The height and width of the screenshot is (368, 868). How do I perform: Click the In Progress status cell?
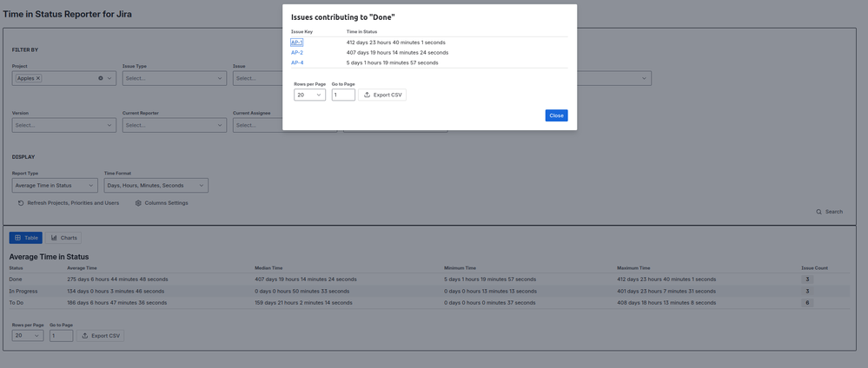[x=23, y=291]
